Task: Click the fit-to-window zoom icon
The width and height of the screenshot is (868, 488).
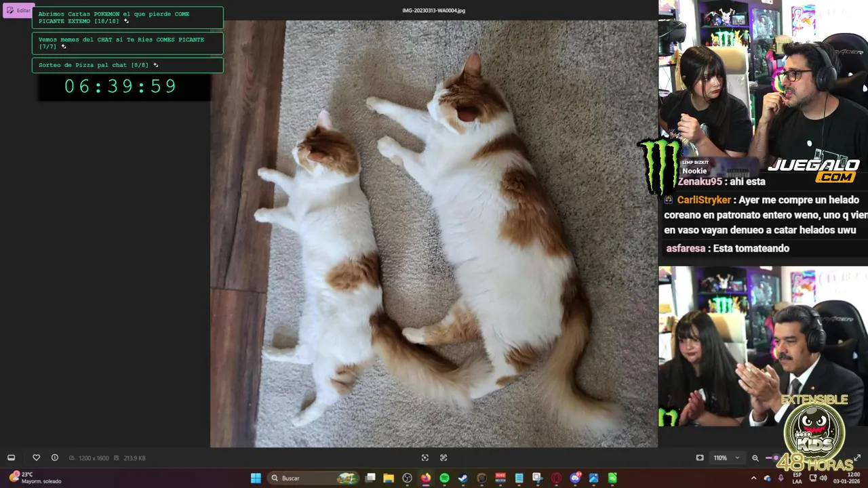Action: (700, 457)
